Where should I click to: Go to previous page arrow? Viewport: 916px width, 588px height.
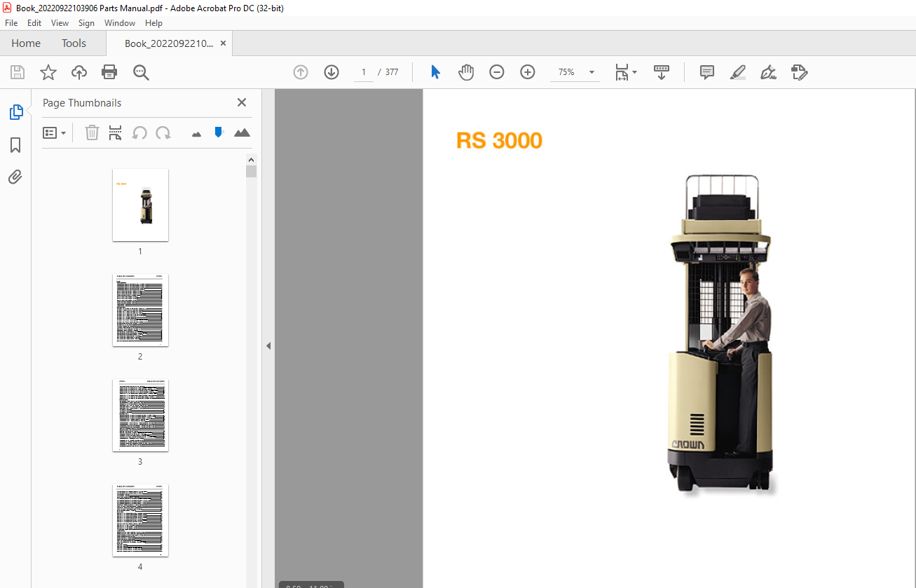coord(301,72)
